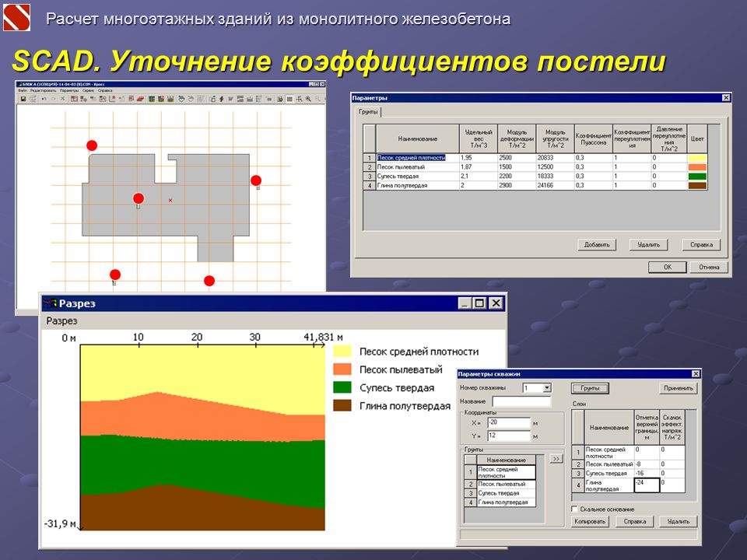The image size is (747, 560).
Task: Open Разрез menu in section window
Action: coord(61,321)
